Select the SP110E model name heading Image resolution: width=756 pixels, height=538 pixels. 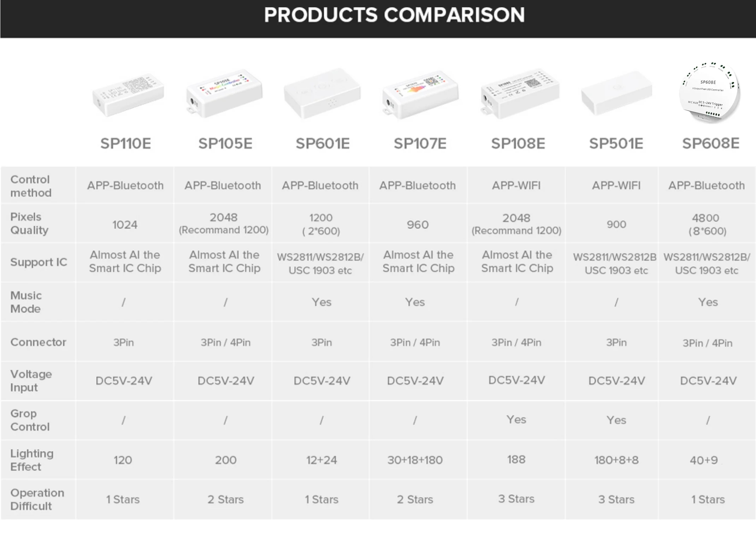[125, 144]
